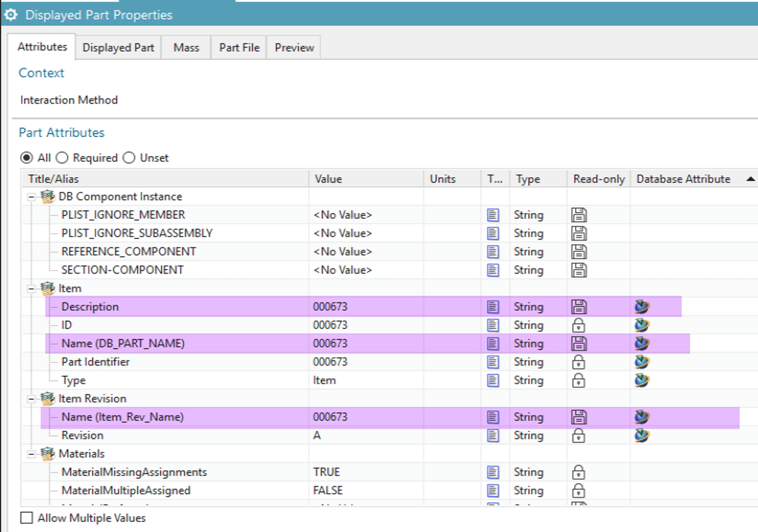Click the lock icon in the Type row
Screen dimensions: 758x532
[579, 380]
